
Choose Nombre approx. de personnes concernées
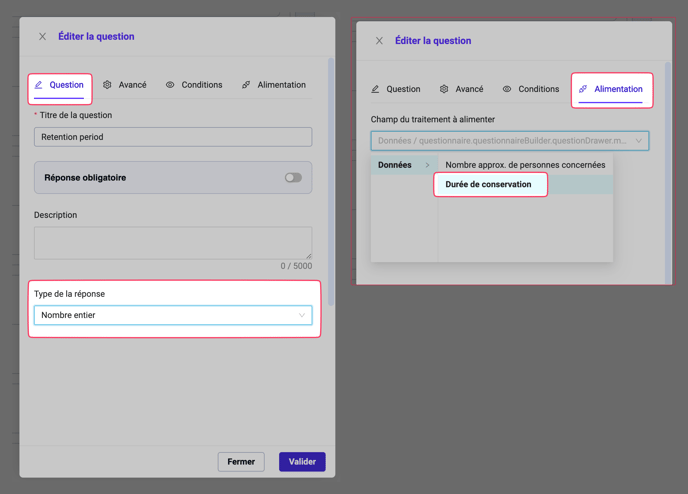[524, 165]
